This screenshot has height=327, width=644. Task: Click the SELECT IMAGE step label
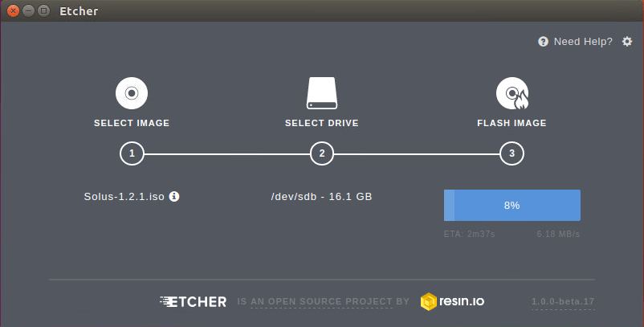pyautogui.click(x=132, y=123)
